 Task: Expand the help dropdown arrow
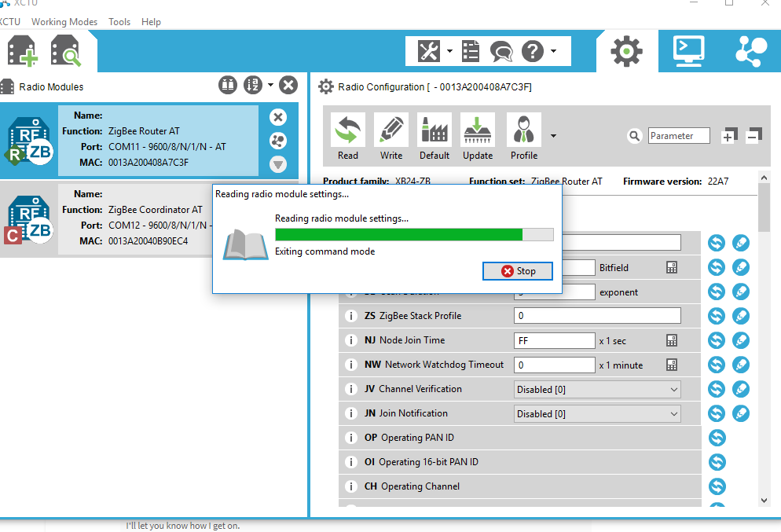(553, 51)
